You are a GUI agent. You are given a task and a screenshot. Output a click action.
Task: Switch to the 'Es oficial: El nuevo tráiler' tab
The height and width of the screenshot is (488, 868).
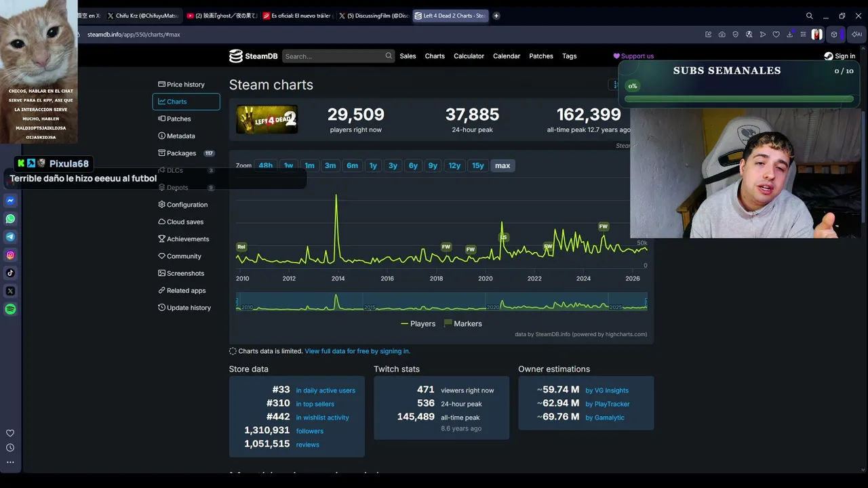(297, 16)
